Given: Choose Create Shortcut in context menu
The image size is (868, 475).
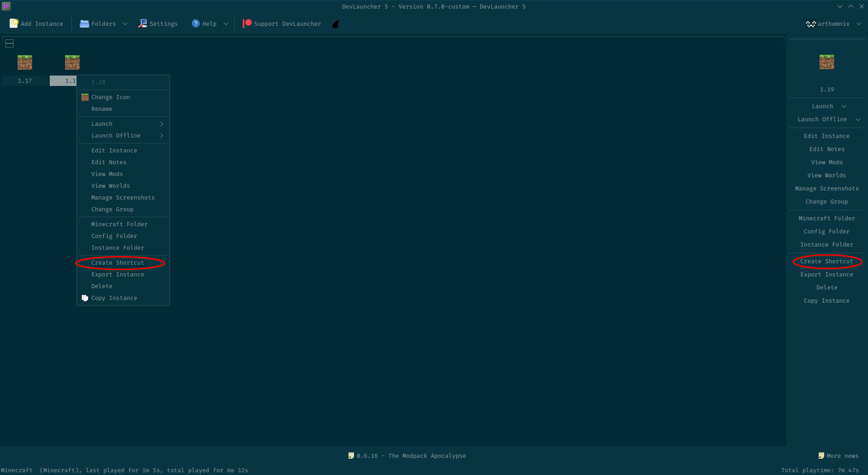Looking at the screenshot, I should pyautogui.click(x=123, y=263).
